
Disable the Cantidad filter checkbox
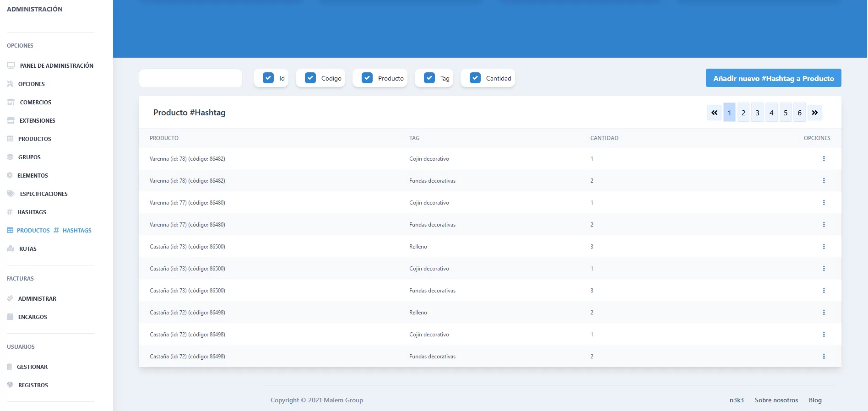tap(475, 78)
